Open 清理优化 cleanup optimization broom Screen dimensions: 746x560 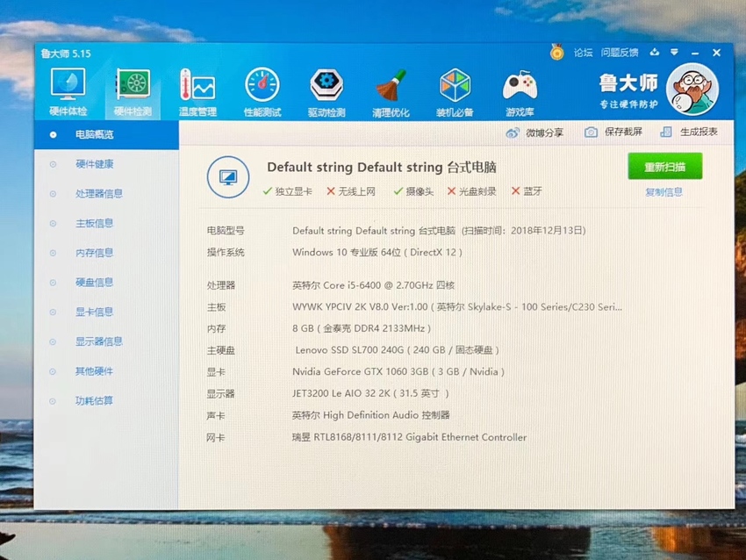(x=391, y=92)
